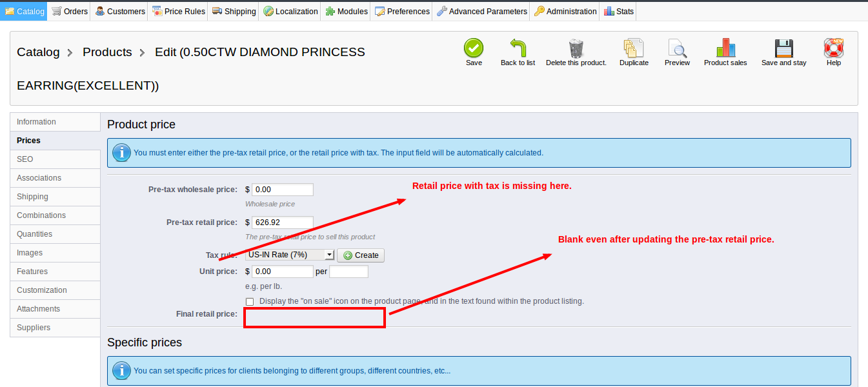Open the Shipping top menu

(x=234, y=11)
